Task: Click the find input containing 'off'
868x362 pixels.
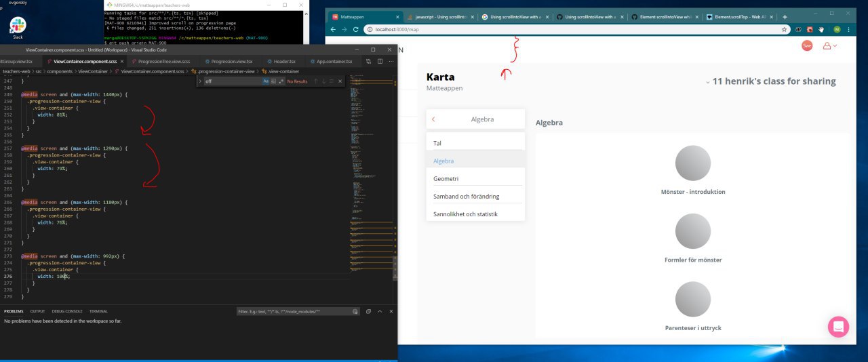Action: (232, 81)
